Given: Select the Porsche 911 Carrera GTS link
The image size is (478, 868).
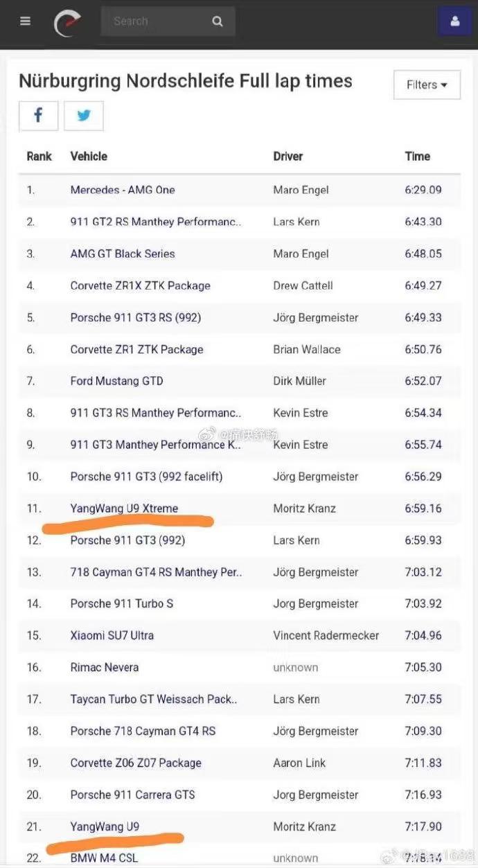Looking at the screenshot, I should [x=132, y=795].
